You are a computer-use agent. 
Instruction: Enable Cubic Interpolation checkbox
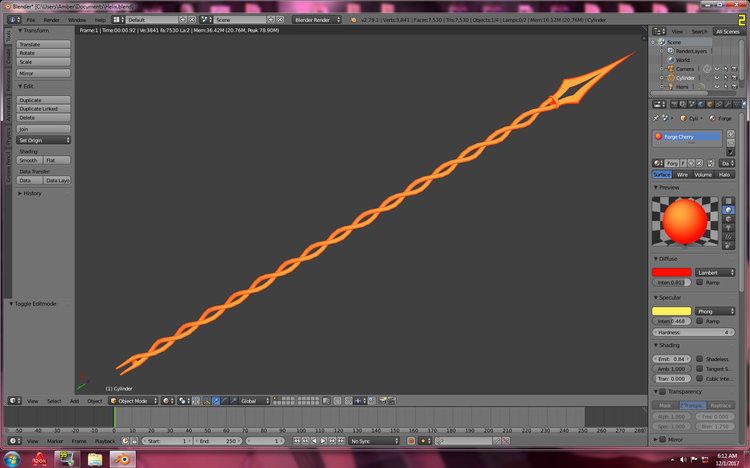coord(700,379)
